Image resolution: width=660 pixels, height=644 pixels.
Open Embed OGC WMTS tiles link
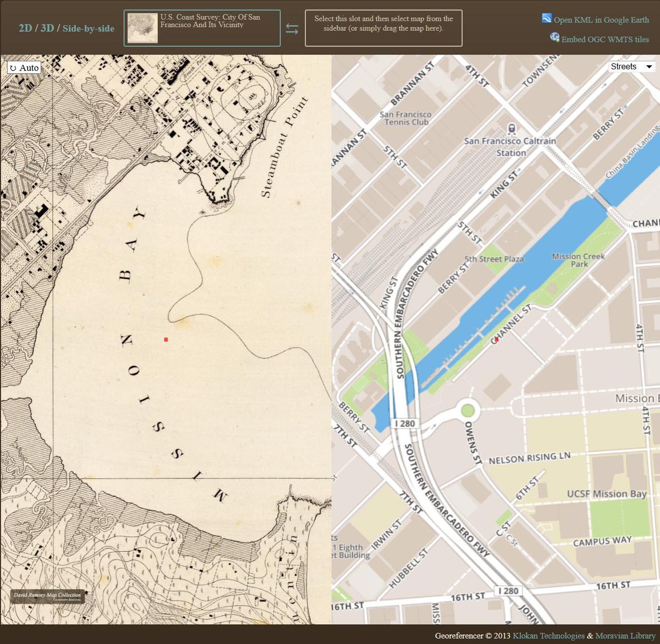pyautogui.click(x=605, y=40)
